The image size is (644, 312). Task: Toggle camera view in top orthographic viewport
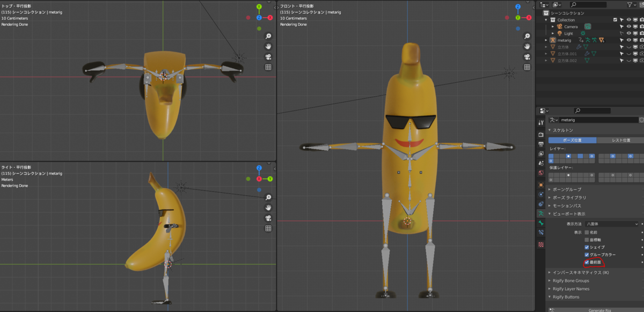[268, 57]
